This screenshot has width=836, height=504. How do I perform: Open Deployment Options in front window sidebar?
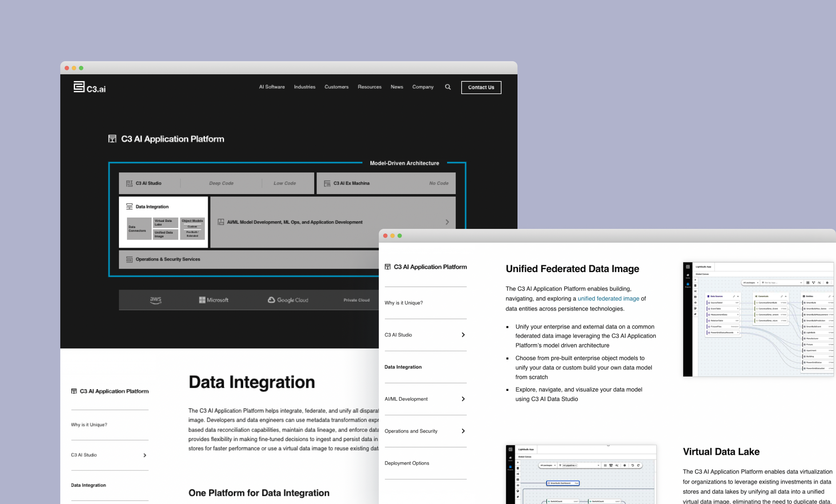407,463
